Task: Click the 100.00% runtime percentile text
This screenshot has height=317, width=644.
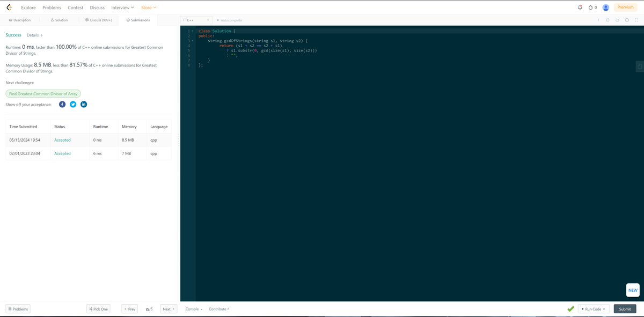Action: click(66, 47)
